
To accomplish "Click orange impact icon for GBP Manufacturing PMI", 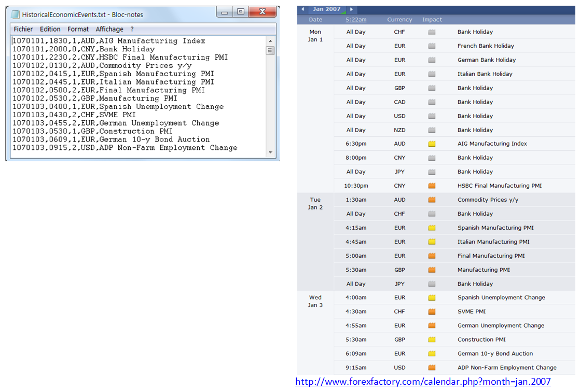I will click(432, 270).
